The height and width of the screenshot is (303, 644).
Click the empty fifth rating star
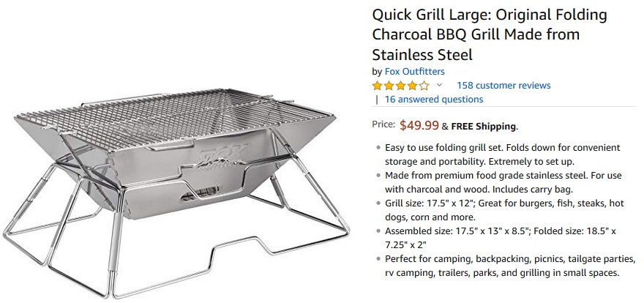[x=424, y=86]
